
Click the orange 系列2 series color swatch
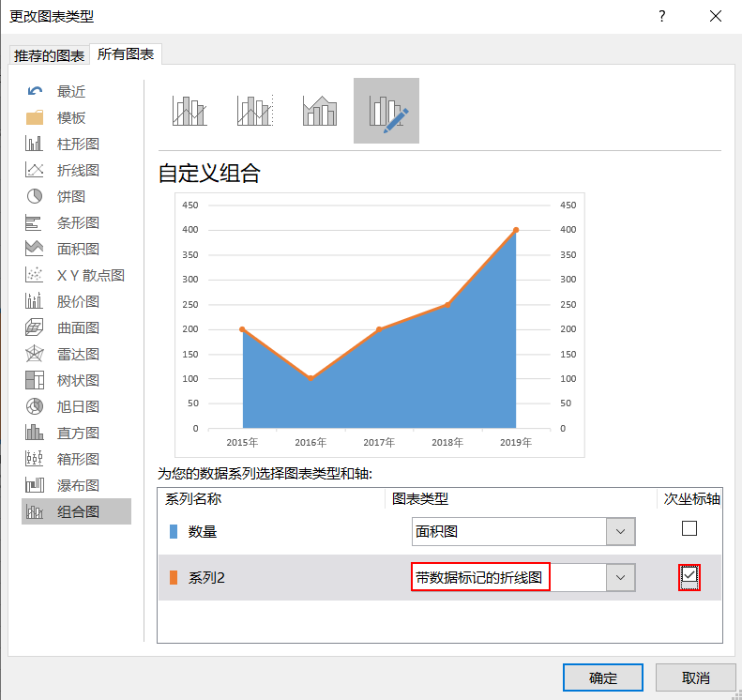[174, 577]
